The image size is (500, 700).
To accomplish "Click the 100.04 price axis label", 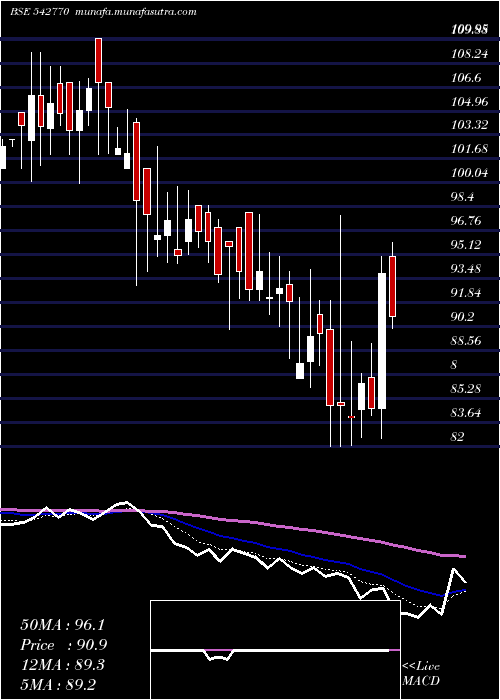I will (469, 172).
